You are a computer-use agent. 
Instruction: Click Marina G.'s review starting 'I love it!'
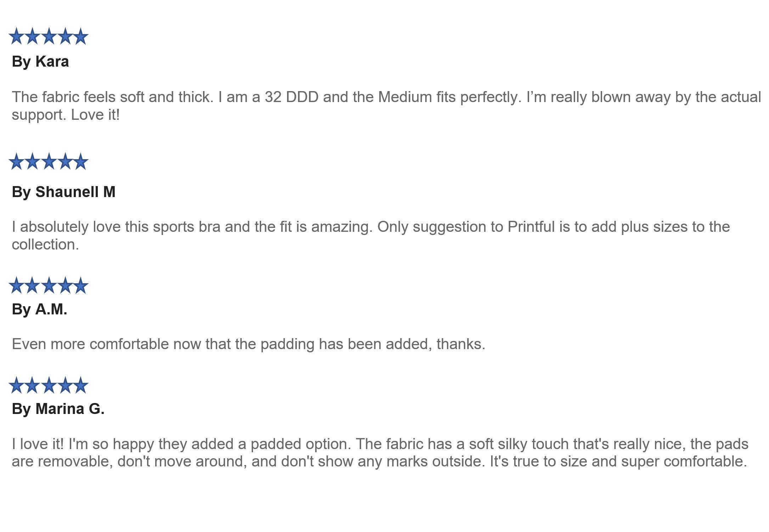tap(380, 453)
